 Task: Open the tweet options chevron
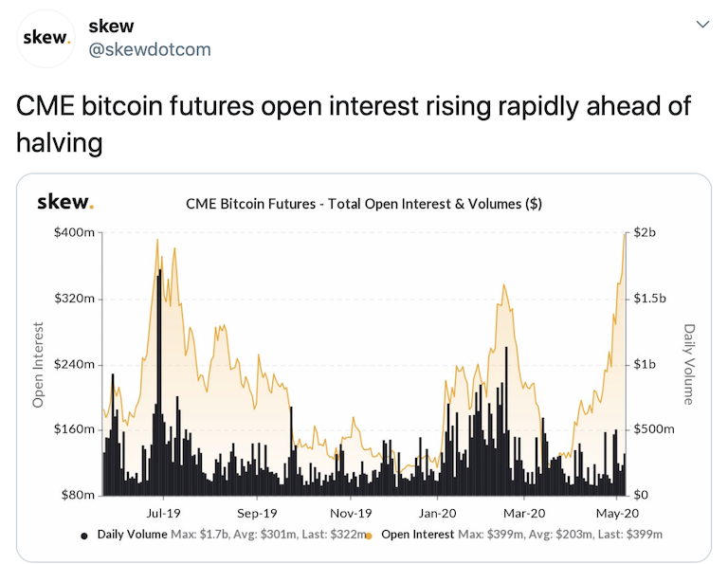click(x=703, y=24)
